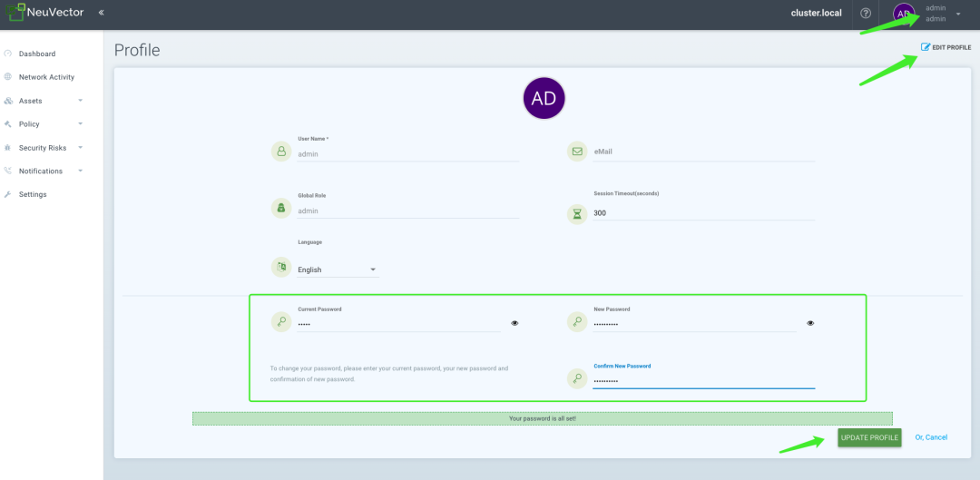
Task: Click the password change instructions text
Action: point(388,374)
